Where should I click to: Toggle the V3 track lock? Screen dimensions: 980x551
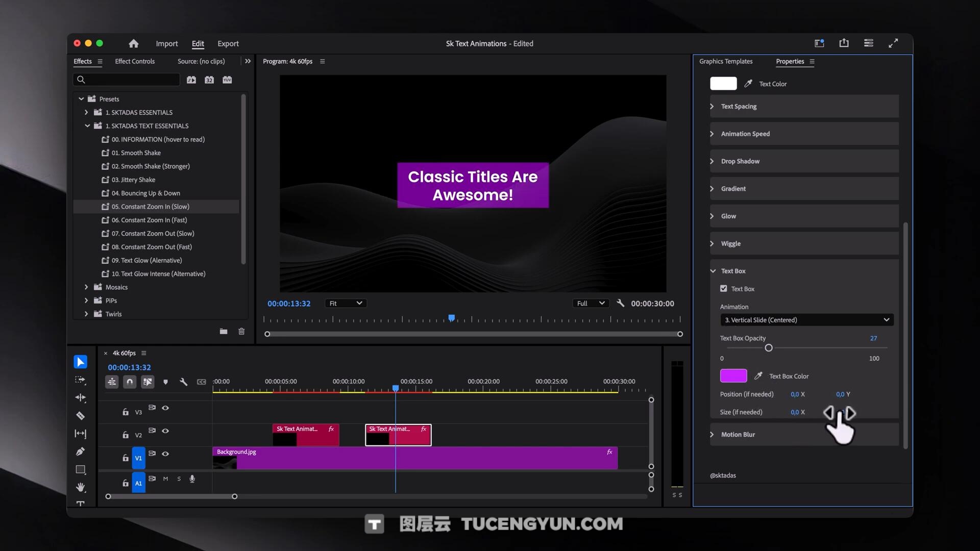126,412
